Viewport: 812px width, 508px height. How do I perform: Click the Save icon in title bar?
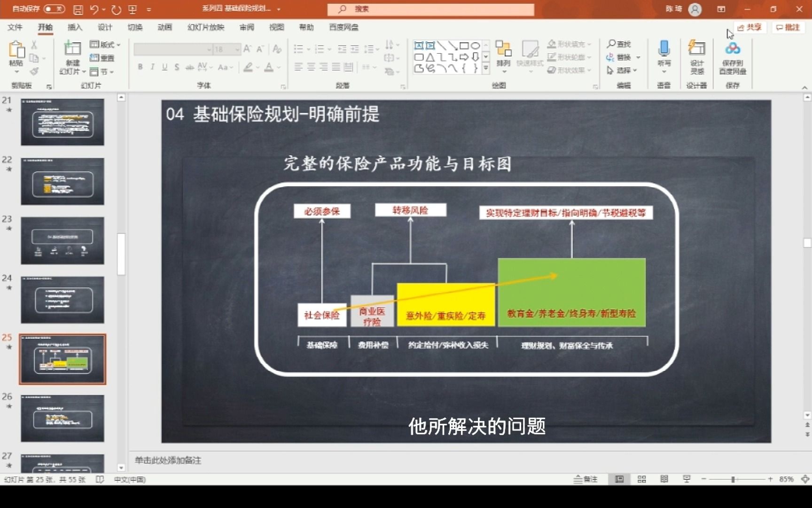click(78, 9)
